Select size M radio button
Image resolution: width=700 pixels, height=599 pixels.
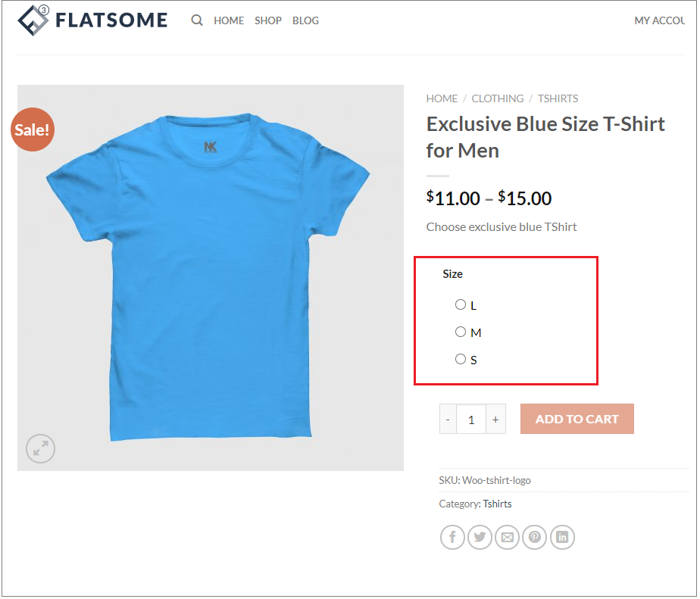click(x=461, y=332)
